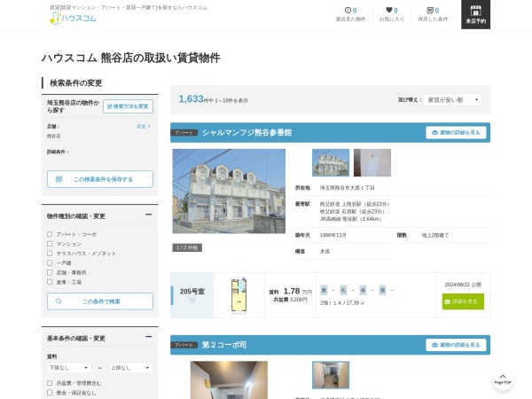
Task: Favorite room 205号室 heart icon
Action: (192, 301)
